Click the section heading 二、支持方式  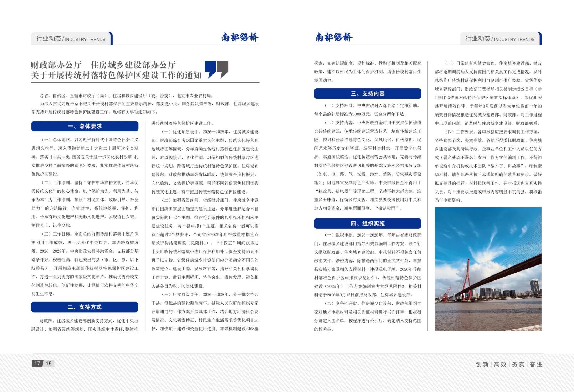coord(85,307)
